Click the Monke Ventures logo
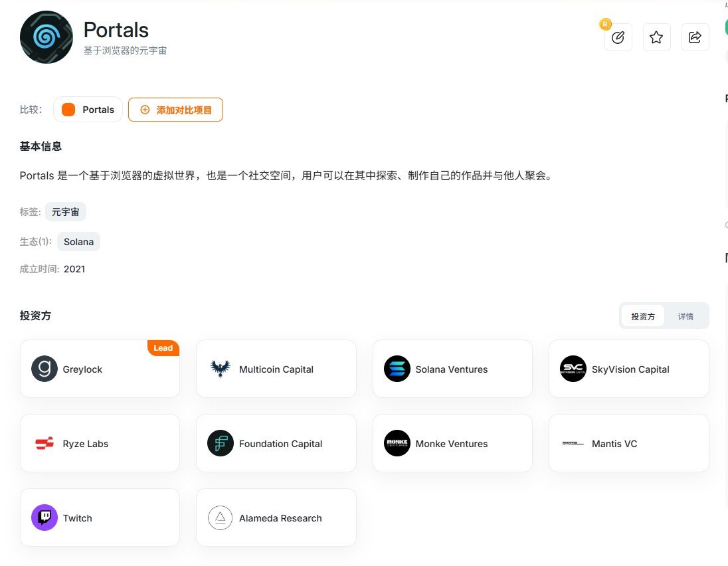This screenshot has height=566, width=728. pyautogui.click(x=397, y=443)
